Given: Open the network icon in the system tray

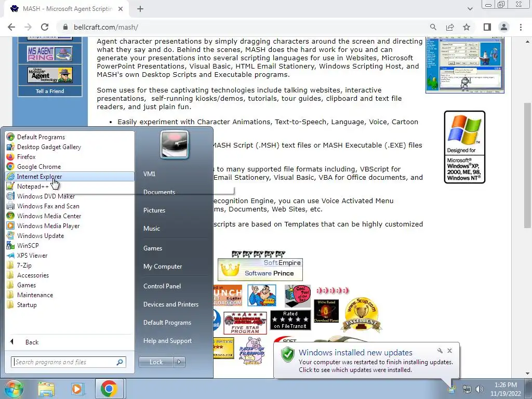Looking at the screenshot, I should click(x=467, y=389).
